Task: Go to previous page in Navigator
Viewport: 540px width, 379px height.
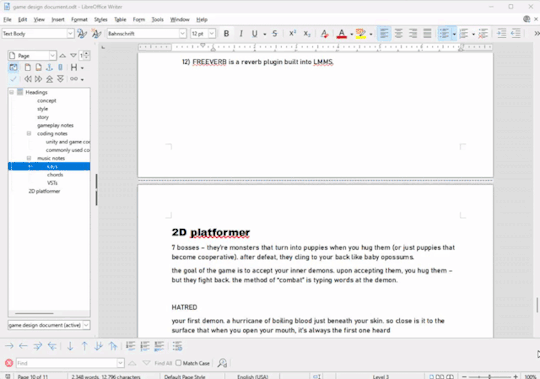Action: (x=62, y=55)
